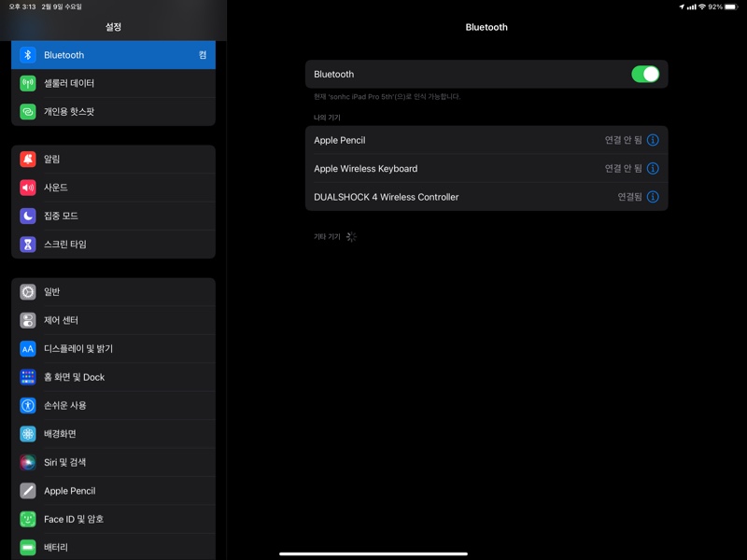Image resolution: width=747 pixels, height=560 pixels.
Task: Tap the cellular data antenna icon
Action: [x=28, y=83]
